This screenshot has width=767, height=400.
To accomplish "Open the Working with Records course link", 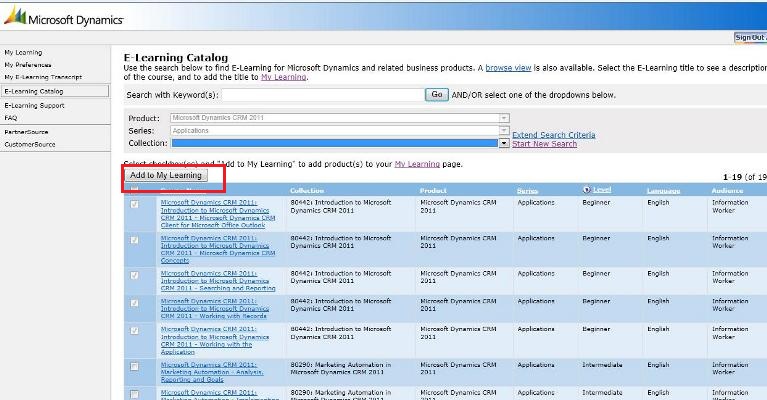I will (215, 309).
